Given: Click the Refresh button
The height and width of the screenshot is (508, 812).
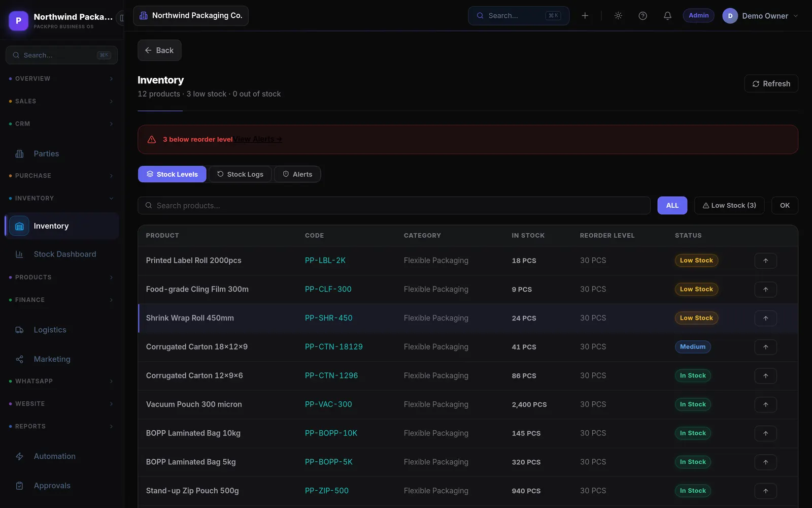Looking at the screenshot, I should tap(771, 84).
